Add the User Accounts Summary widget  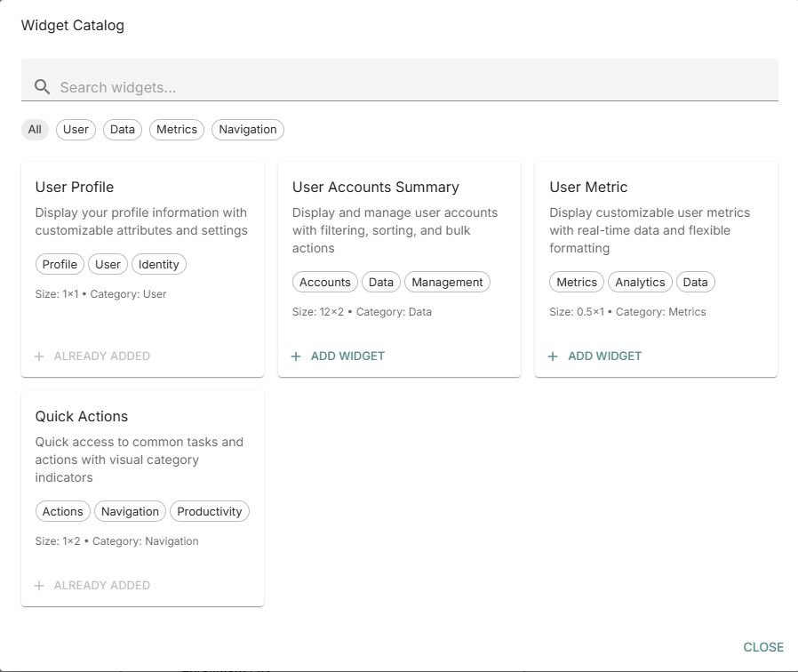(x=338, y=356)
